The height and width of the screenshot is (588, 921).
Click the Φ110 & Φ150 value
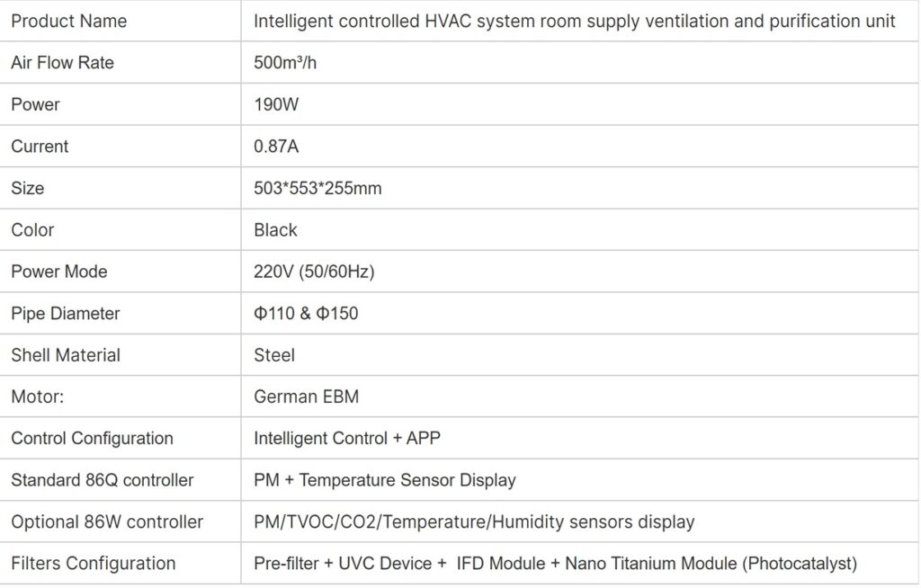[x=306, y=313]
